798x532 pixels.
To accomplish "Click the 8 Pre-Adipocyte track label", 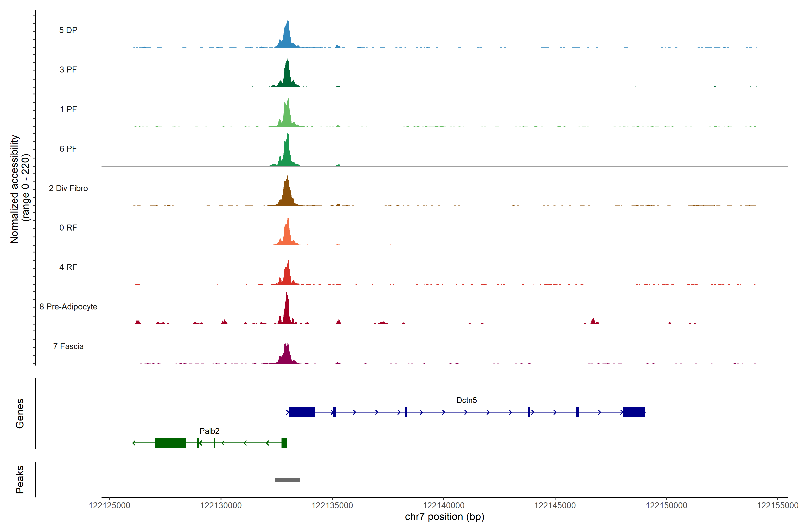I will 68,307.
